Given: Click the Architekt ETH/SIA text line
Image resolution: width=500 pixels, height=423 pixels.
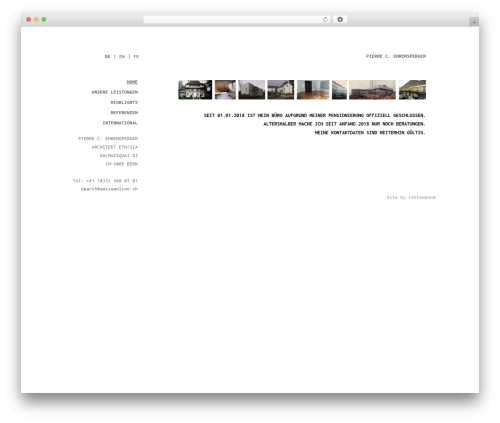Looking at the screenshot, I should (115, 147).
